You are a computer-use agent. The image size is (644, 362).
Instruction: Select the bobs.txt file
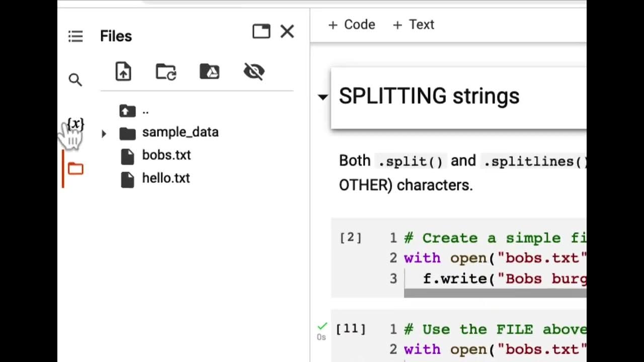[166, 155]
